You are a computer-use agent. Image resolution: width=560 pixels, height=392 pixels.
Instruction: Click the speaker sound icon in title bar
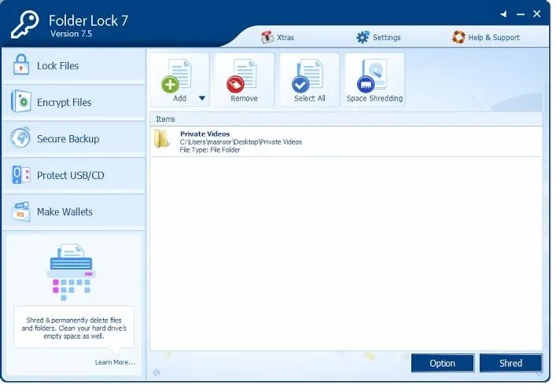[503, 14]
